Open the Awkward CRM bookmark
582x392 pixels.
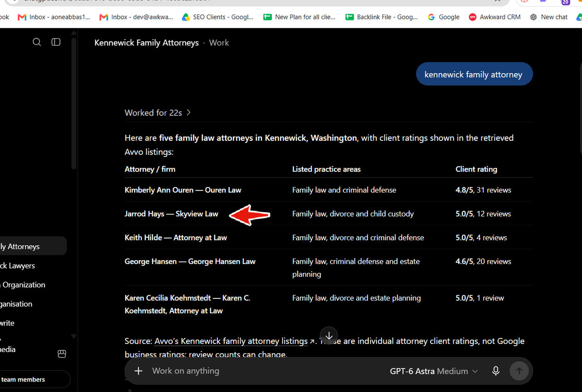(495, 17)
